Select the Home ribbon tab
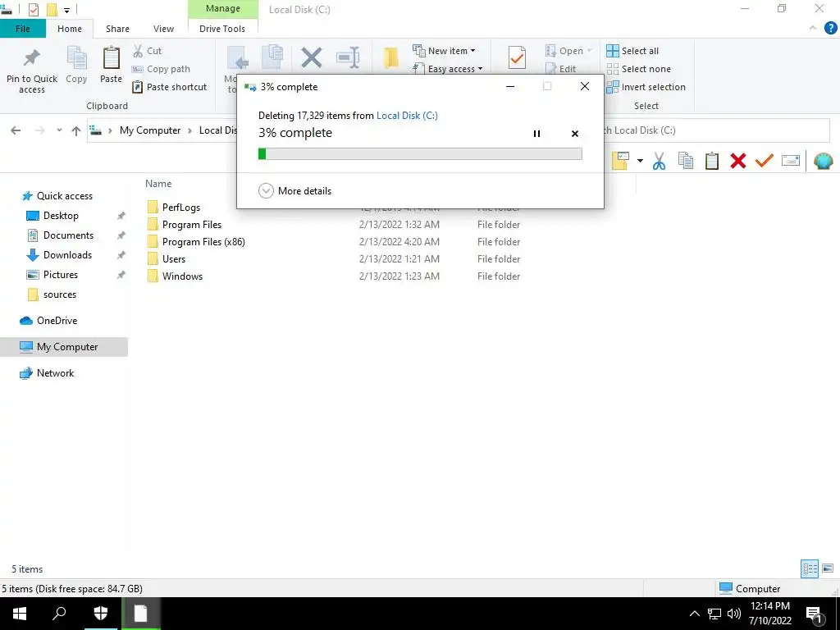 70,29
